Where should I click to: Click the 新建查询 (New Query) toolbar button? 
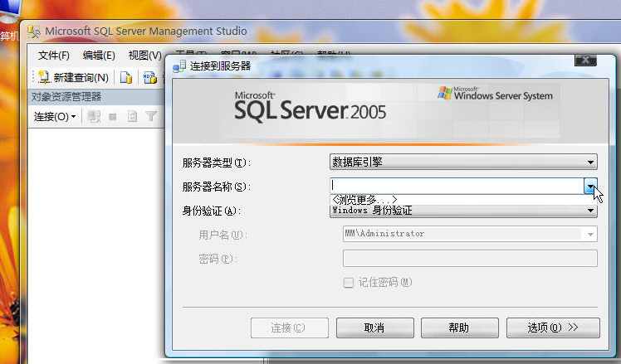pyautogui.click(x=74, y=77)
